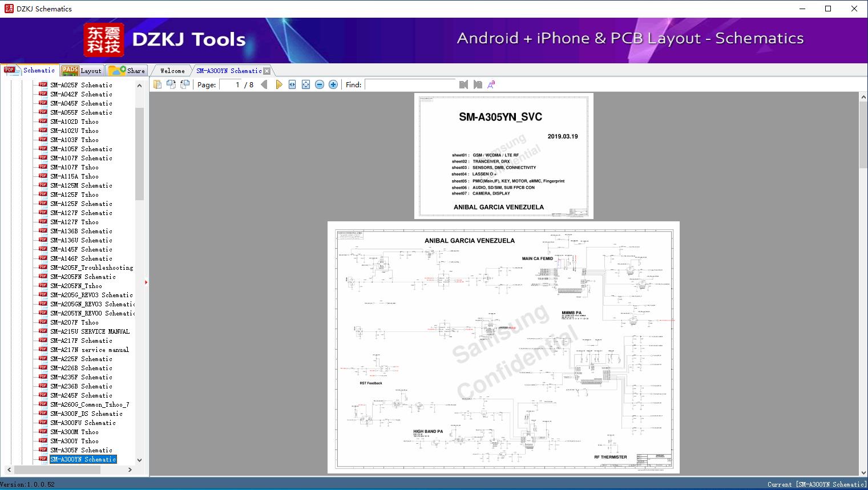The width and height of the screenshot is (868, 490).
Task: Select SM-A225F Schematic entry
Action: tap(81, 359)
